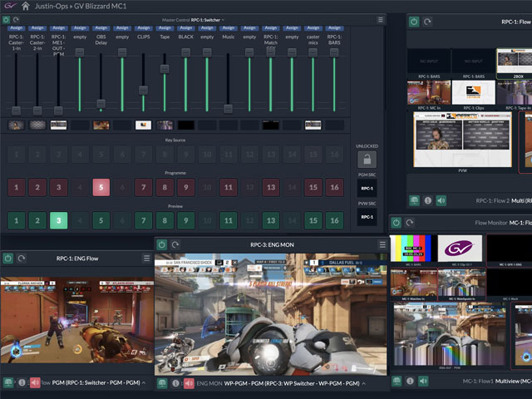The width and height of the screenshot is (532, 399).
Task: Unmute red speaker in RPC-1 ENG Flow footer
Action: tap(35, 382)
